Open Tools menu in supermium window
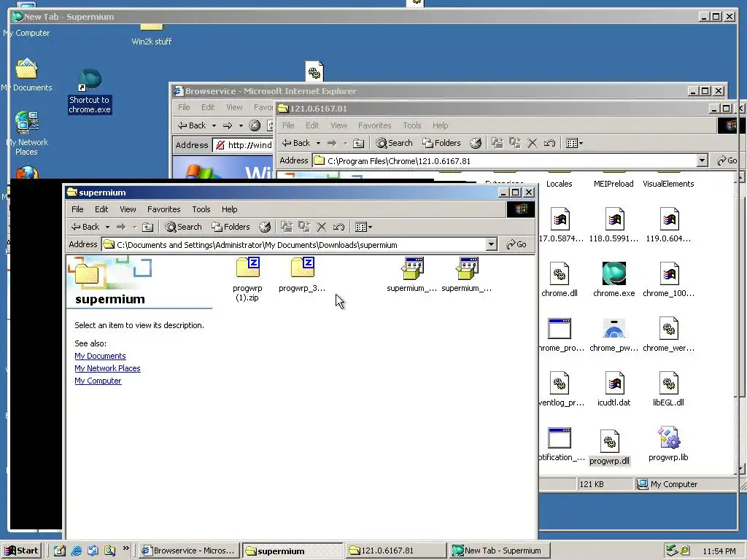This screenshot has width=747, height=560. (201, 209)
